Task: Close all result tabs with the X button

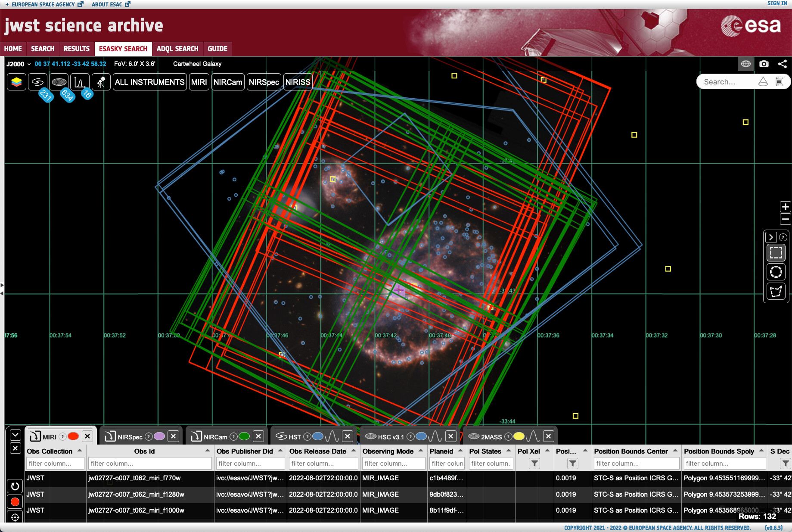Action: click(15, 448)
